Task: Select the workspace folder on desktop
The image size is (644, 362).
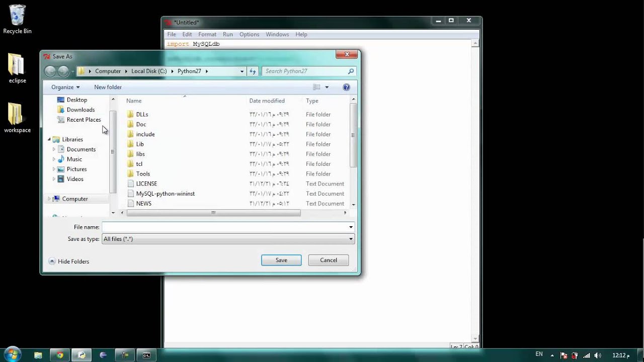Action: coord(17,119)
